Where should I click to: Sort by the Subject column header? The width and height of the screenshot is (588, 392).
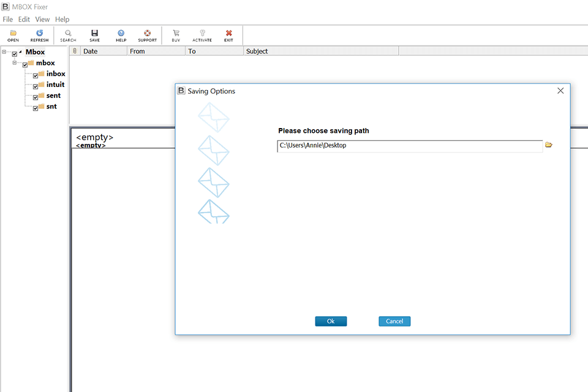(x=322, y=51)
